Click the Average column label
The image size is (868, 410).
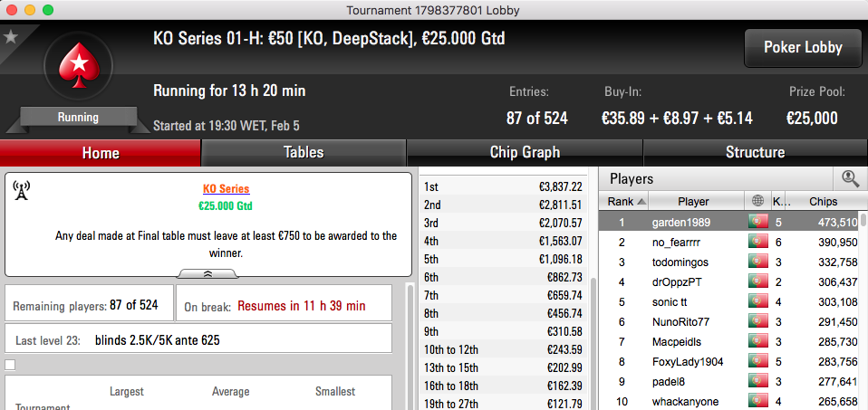230,391
